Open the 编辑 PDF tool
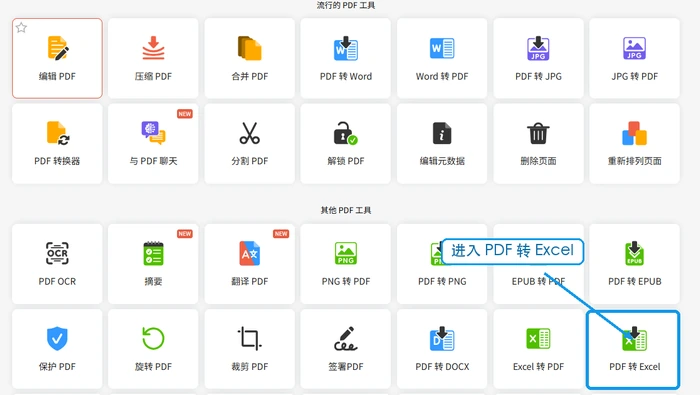 [x=57, y=58]
